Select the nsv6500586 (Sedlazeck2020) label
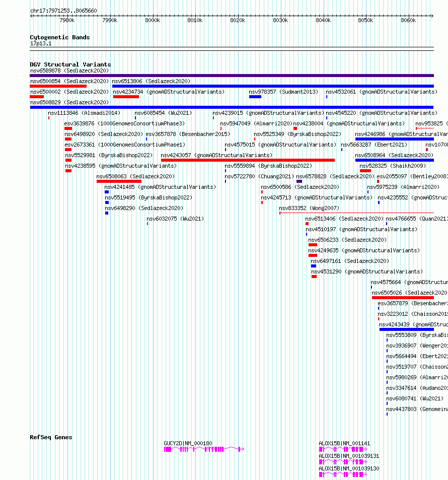 tap(300, 187)
